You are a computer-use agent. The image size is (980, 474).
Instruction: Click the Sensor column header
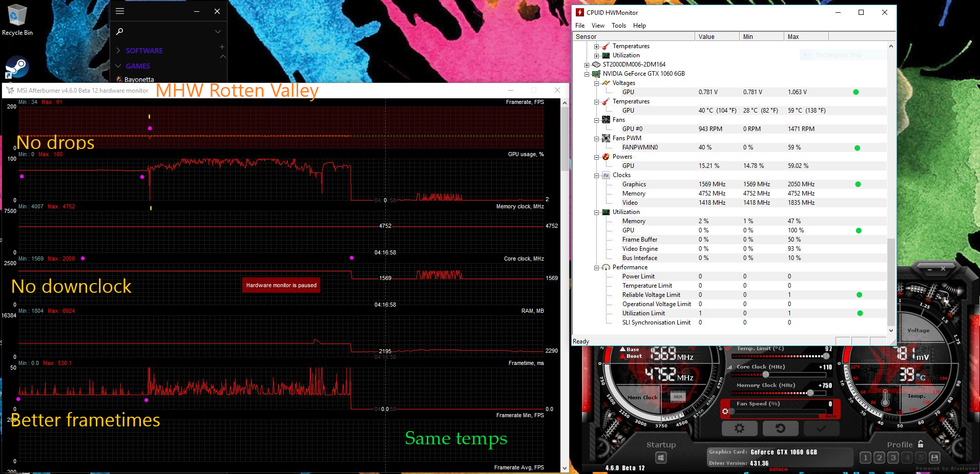click(x=633, y=36)
